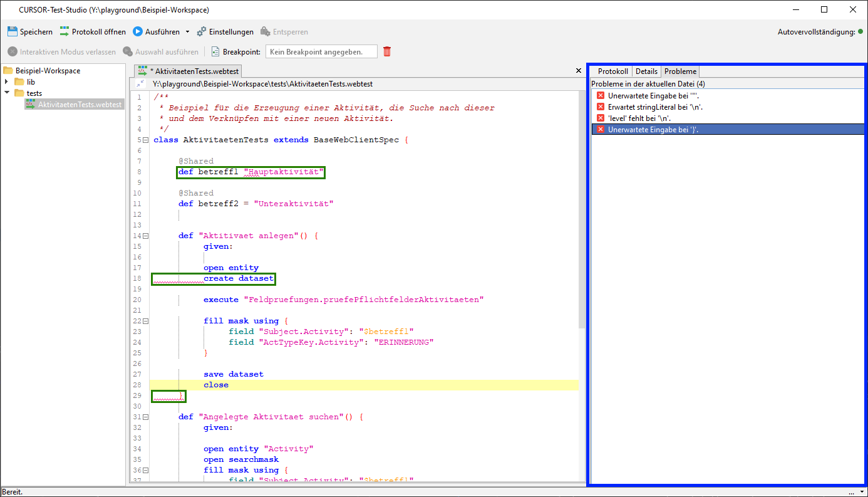868x497 pixels.
Task: Click the Autovervollständigung green status indicator
Action: click(x=861, y=32)
